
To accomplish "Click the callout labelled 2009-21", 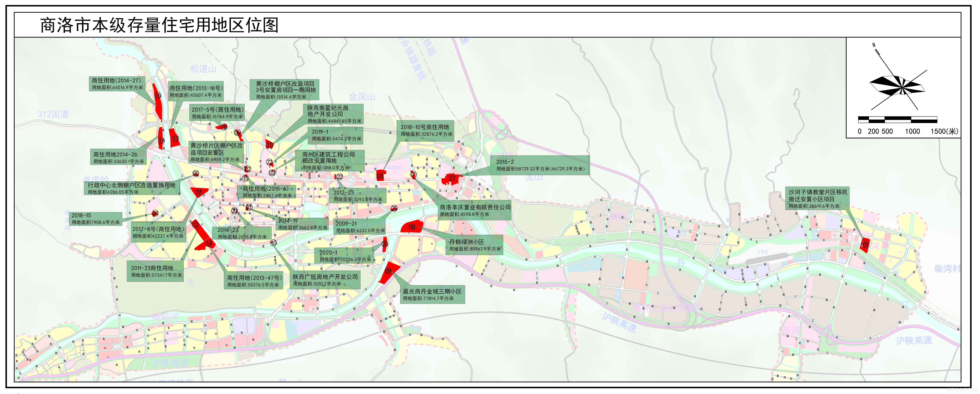I will point(360,227).
